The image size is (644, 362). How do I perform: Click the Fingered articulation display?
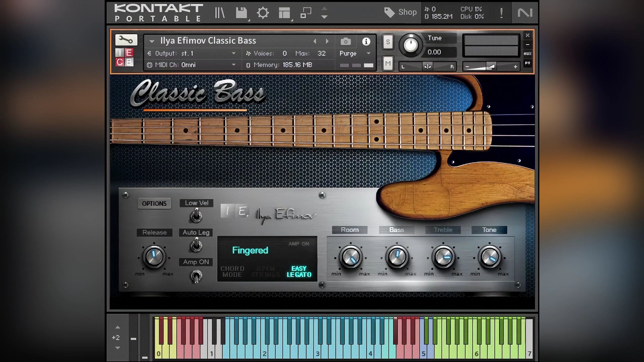click(250, 250)
